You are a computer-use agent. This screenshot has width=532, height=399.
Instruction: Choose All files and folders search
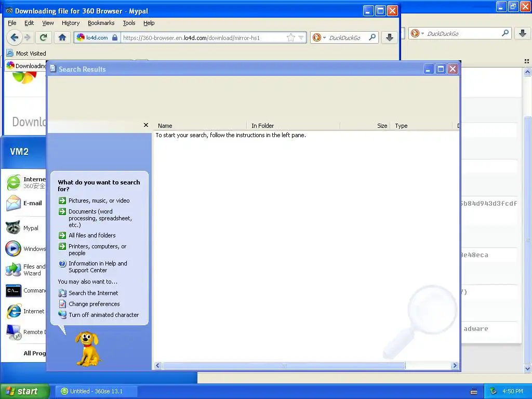92,235
